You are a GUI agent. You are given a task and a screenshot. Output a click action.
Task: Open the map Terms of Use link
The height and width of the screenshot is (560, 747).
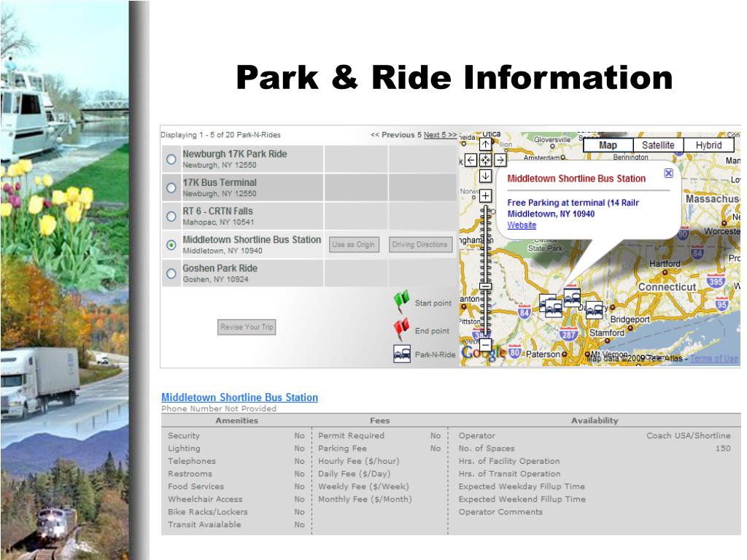pyautogui.click(x=713, y=359)
